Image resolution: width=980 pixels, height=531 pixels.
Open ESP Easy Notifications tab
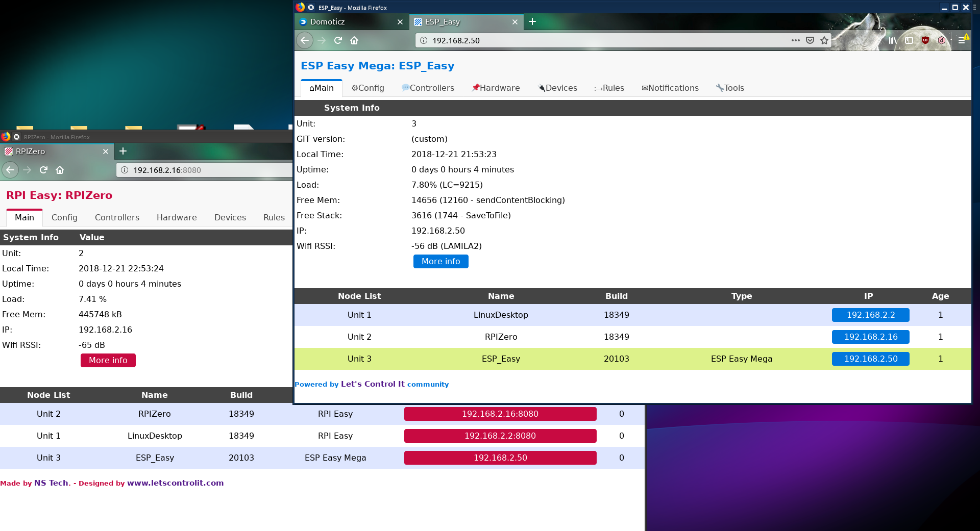pyautogui.click(x=670, y=88)
